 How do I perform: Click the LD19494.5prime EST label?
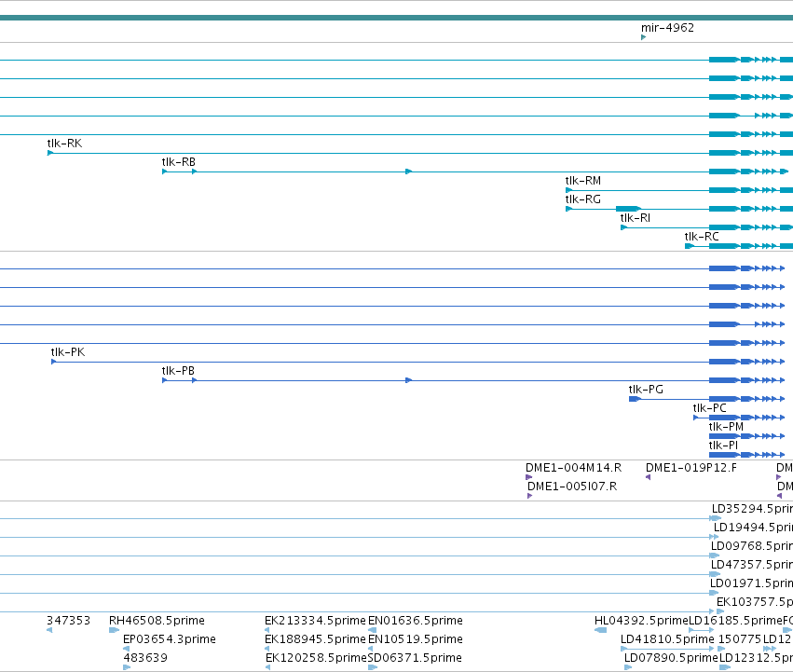[x=753, y=528]
